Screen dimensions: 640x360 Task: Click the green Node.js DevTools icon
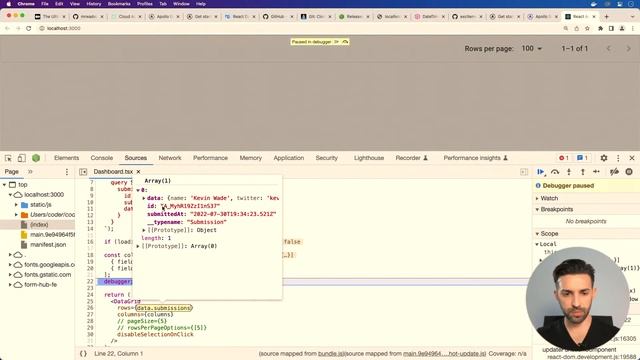click(x=36, y=158)
